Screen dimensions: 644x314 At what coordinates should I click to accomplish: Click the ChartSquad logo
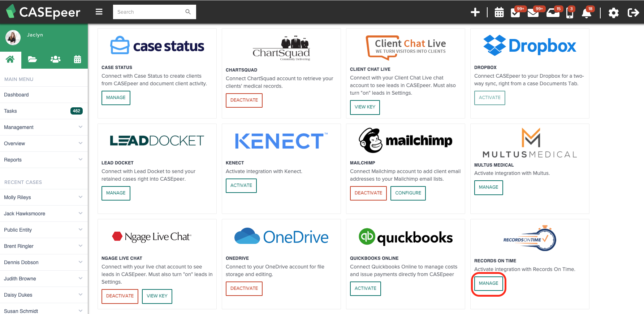(x=281, y=48)
